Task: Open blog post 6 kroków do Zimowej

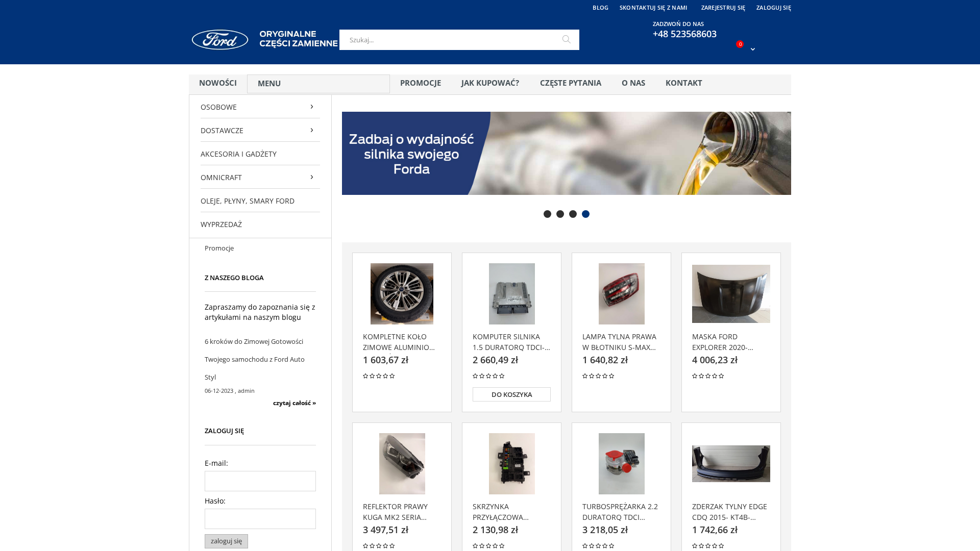Action: point(255,359)
